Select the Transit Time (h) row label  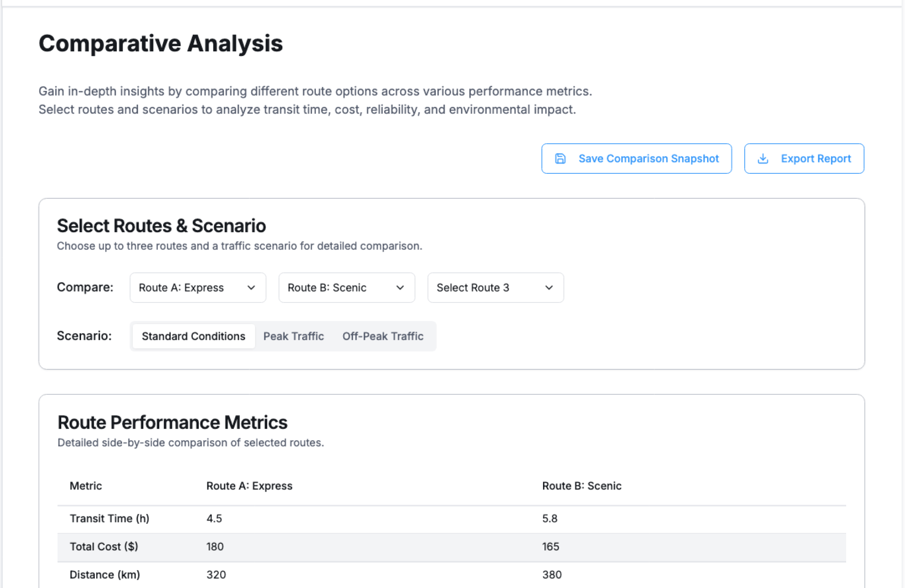pyautogui.click(x=109, y=519)
